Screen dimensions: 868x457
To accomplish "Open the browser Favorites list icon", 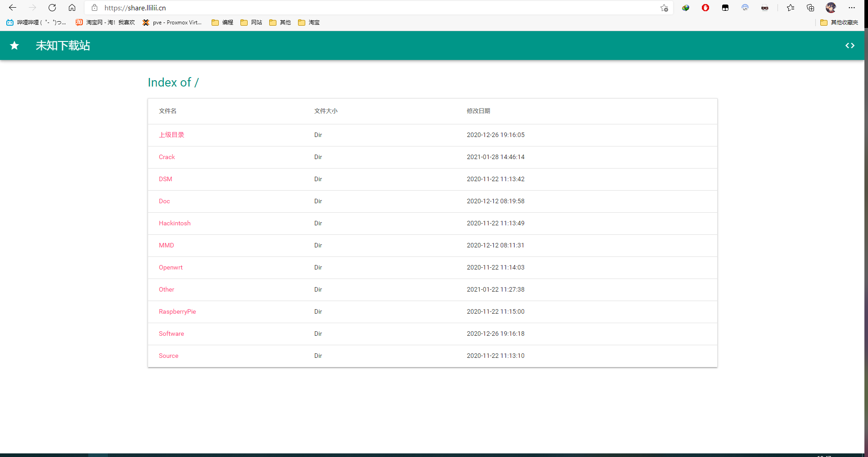I will click(x=791, y=8).
